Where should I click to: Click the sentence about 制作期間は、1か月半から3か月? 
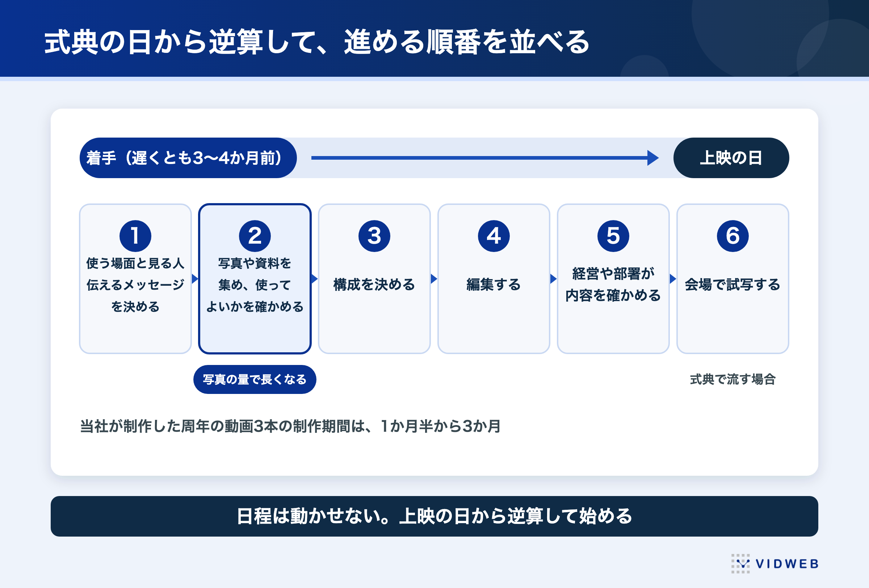(290, 426)
